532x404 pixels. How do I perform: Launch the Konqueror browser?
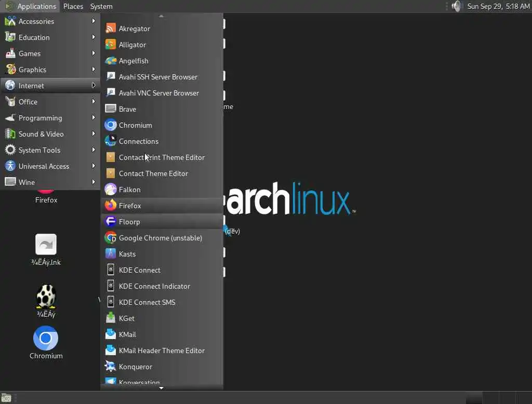162,367
